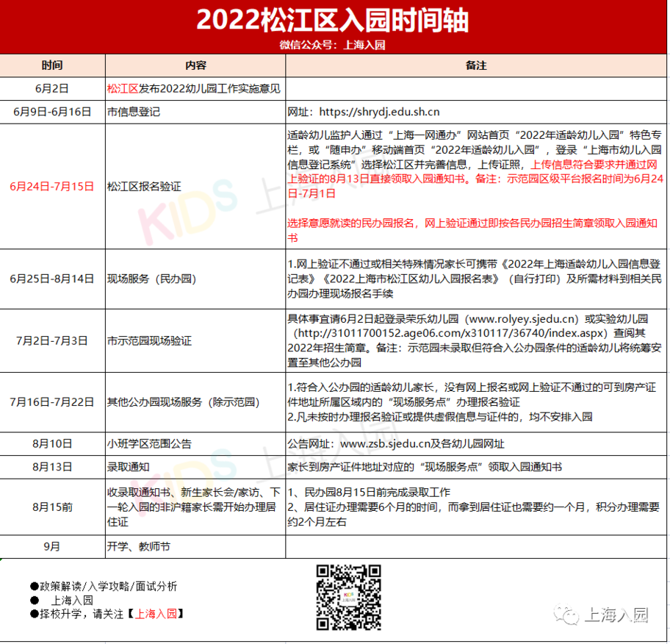Open the link https://shrydj.edu.sh.cn
Viewport: 670px width, 644px height.
(x=379, y=112)
